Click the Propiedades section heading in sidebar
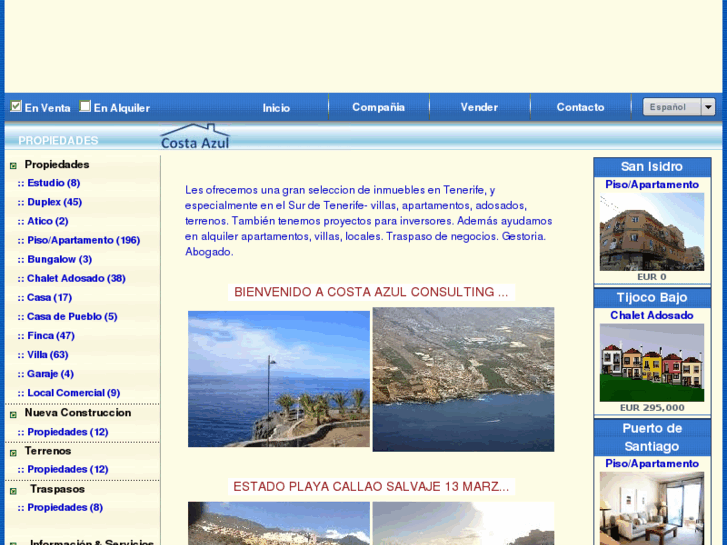 point(57,165)
